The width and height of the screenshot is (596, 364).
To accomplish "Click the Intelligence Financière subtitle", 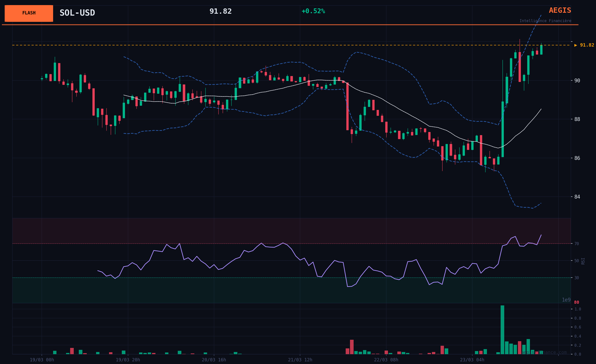I will 545,21.
